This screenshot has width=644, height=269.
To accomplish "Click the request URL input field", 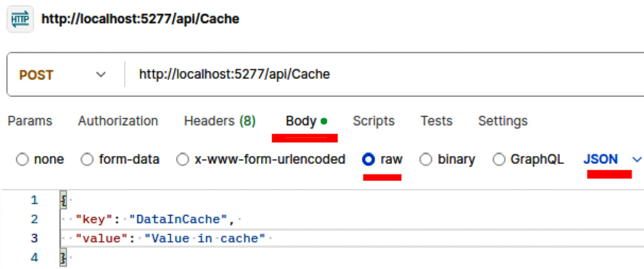I will click(377, 75).
